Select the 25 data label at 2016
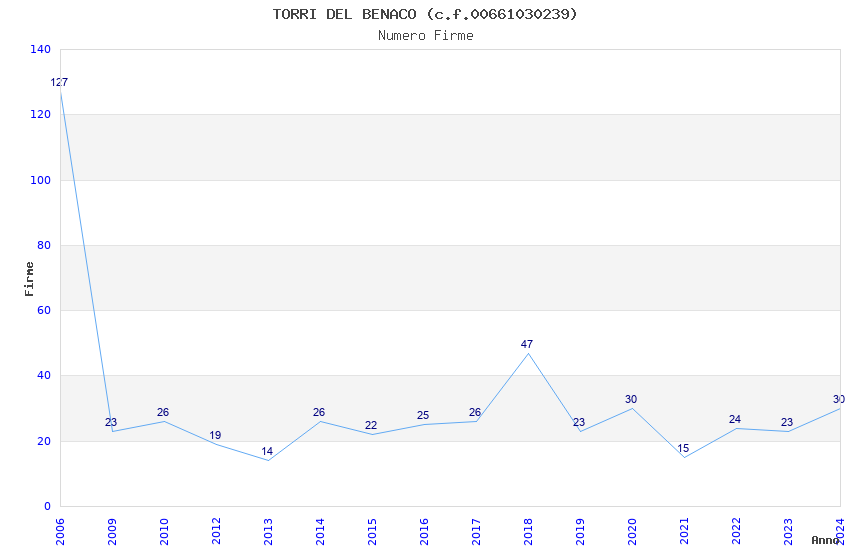850x550 pixels. pyautogui.click(x=422, y=416)
